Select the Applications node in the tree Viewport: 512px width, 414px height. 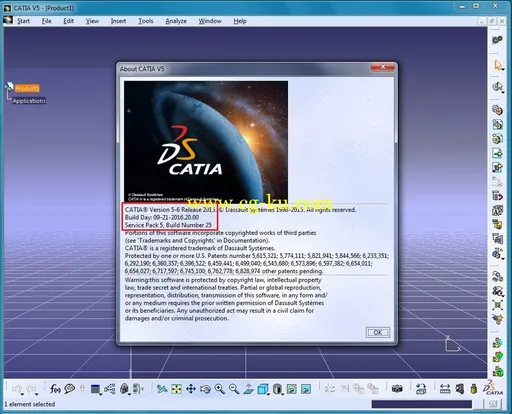[29, 101]
